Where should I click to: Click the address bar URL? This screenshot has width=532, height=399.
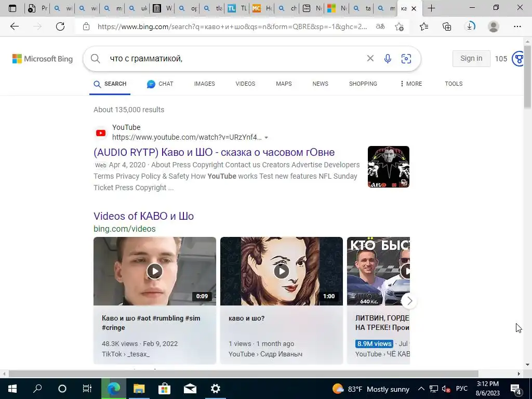(232, 26)
